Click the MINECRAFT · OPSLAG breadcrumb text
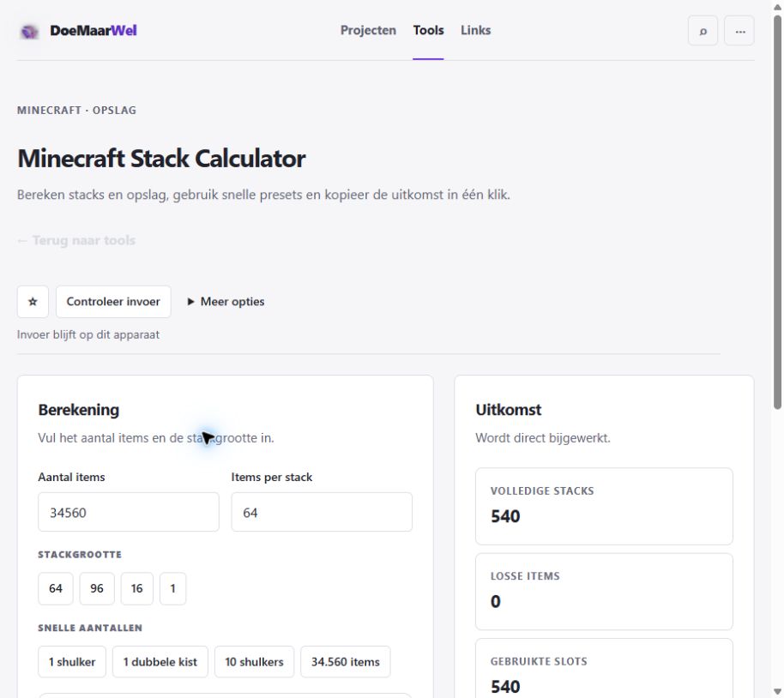 tap(76, 110)
